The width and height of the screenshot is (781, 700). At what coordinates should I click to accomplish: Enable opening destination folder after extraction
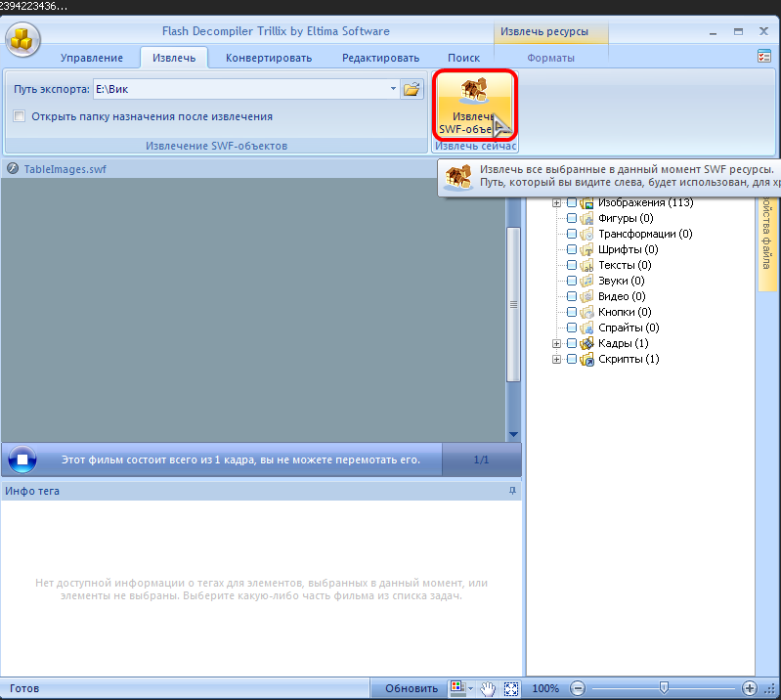(19, 116)
